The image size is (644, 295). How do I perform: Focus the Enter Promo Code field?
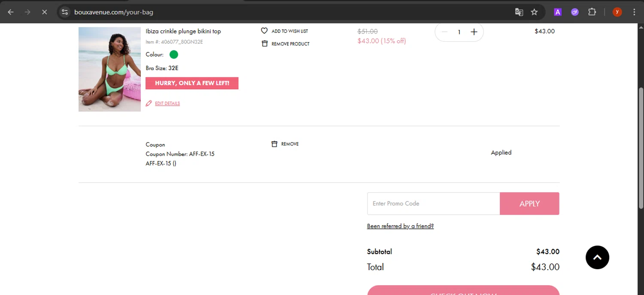pyautogui.click(x=434, y=204)
